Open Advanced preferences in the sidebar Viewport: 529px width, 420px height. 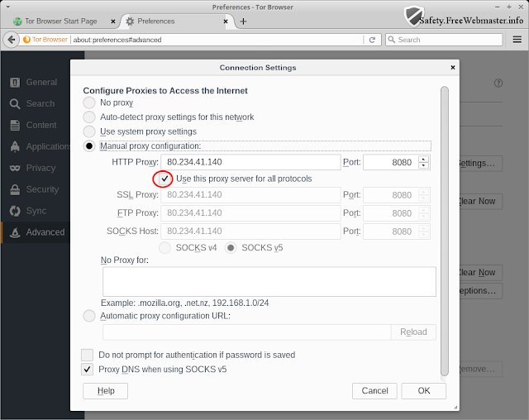click(x=34, y=232)
